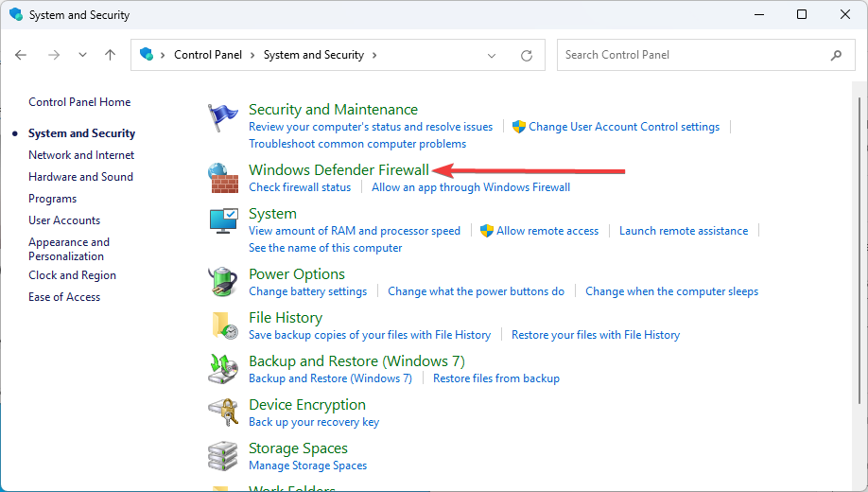Open Network and Internet category

[81, 155]
